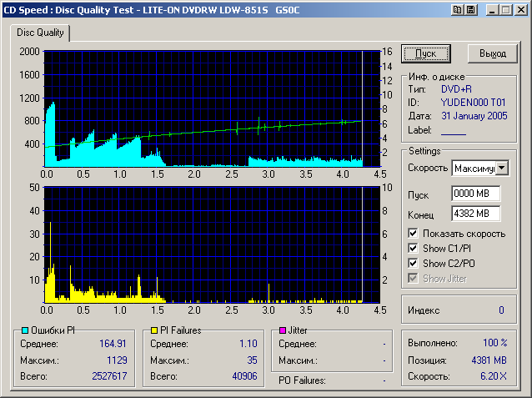Toggle the Показать скорость checkbox

click(414, 234)
